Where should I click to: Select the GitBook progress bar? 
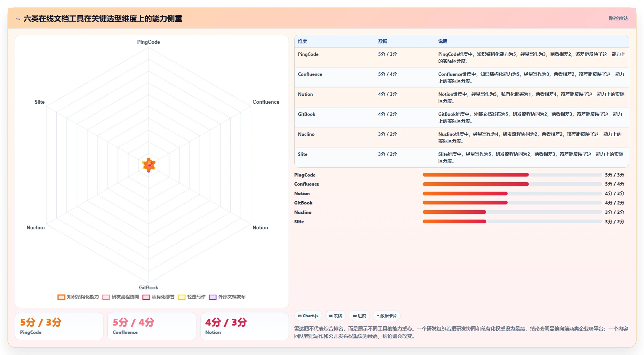click(512, 203)
